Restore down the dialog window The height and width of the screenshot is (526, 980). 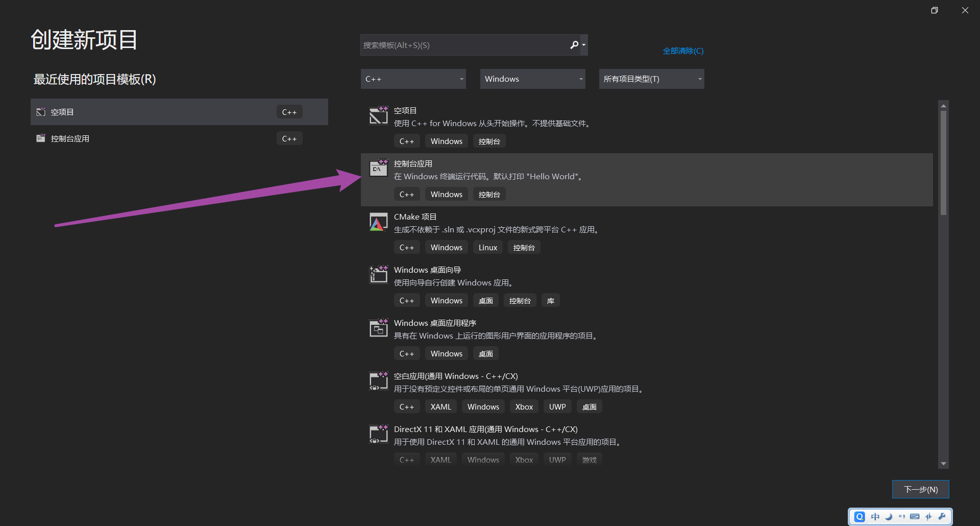pos(935,10)
